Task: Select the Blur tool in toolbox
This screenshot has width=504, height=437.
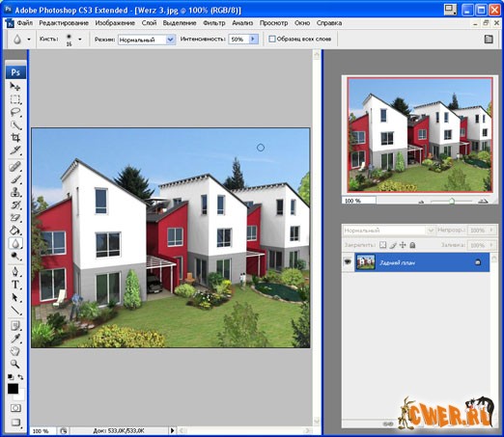Action: [x=14, y=243]
